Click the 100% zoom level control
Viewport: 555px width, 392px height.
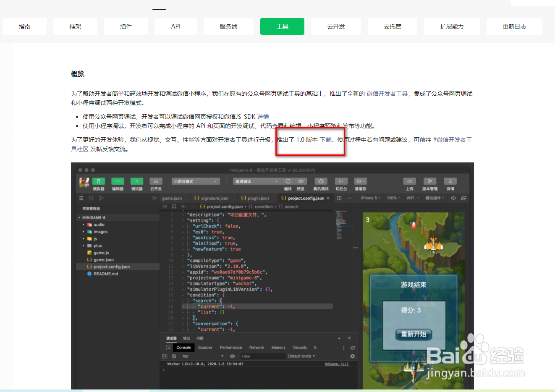393,198
